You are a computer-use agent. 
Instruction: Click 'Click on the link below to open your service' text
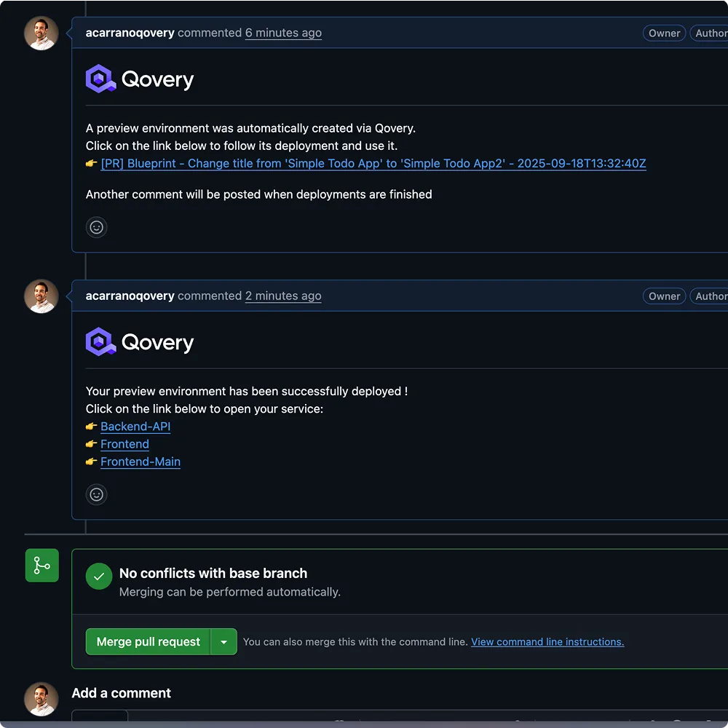tap(205, 408)
